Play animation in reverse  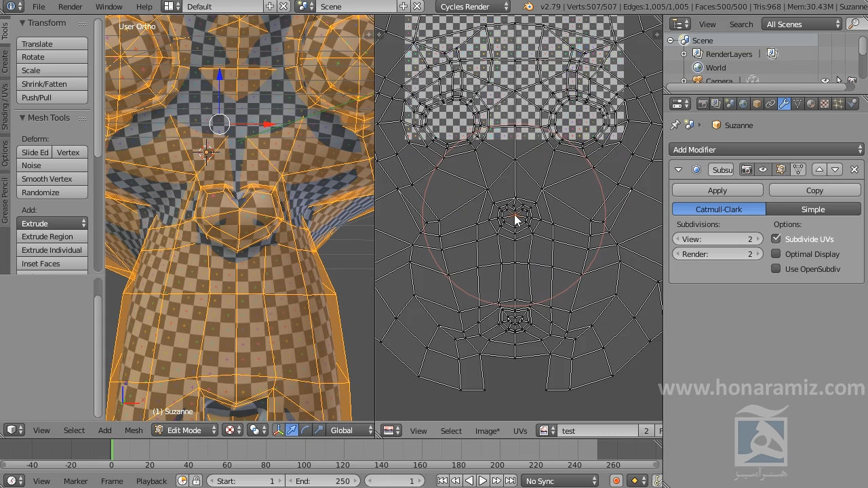[469, 481]
